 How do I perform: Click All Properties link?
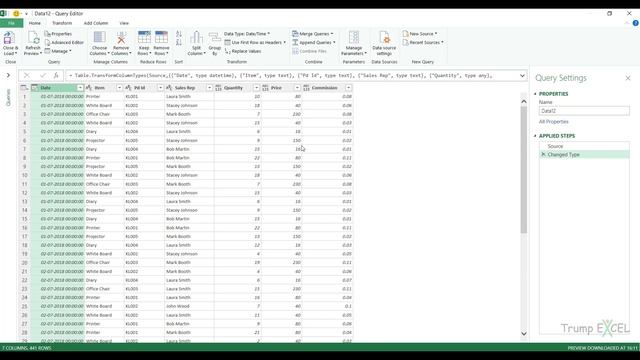553,122
